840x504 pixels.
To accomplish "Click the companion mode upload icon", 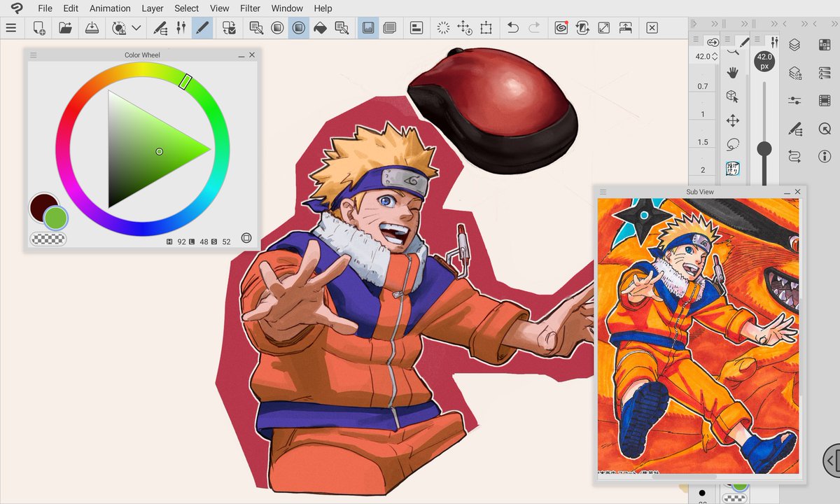I will click(x=626, y=28).
